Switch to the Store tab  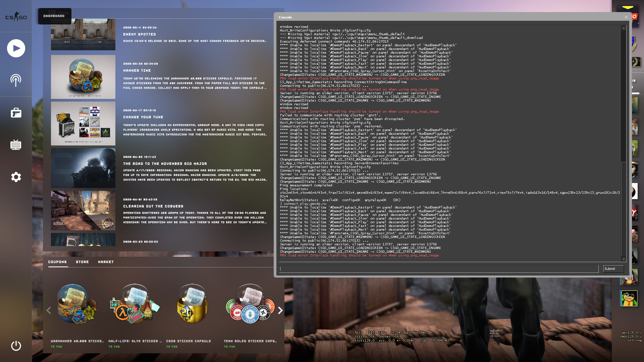(82, 262)
